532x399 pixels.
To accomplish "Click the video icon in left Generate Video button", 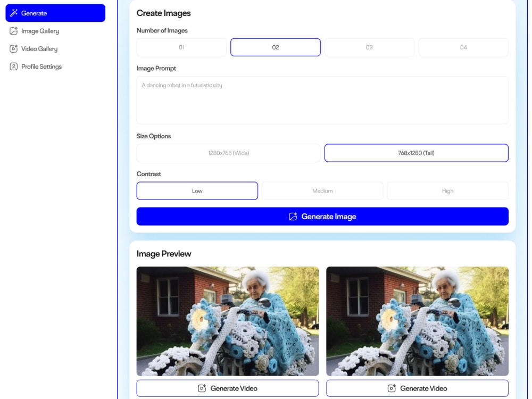I will pos(202,388).
